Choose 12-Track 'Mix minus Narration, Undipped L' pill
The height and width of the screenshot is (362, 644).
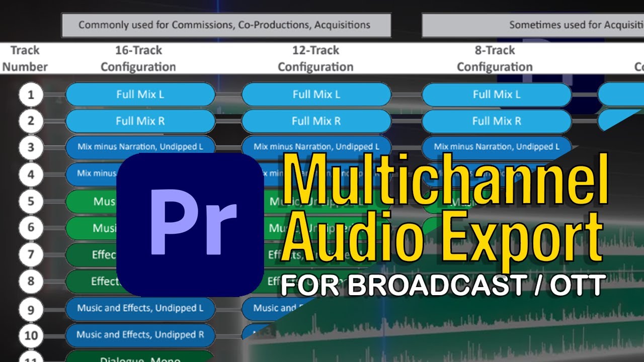316,147
